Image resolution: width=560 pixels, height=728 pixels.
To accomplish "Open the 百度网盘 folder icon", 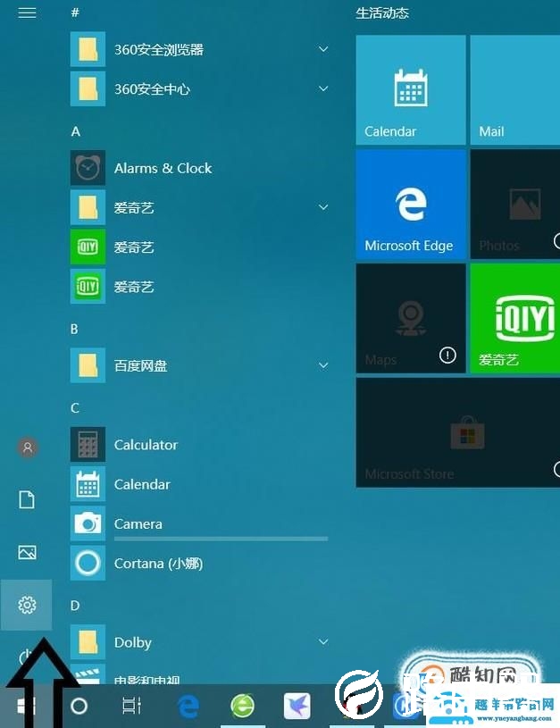I will coord(88,365).
